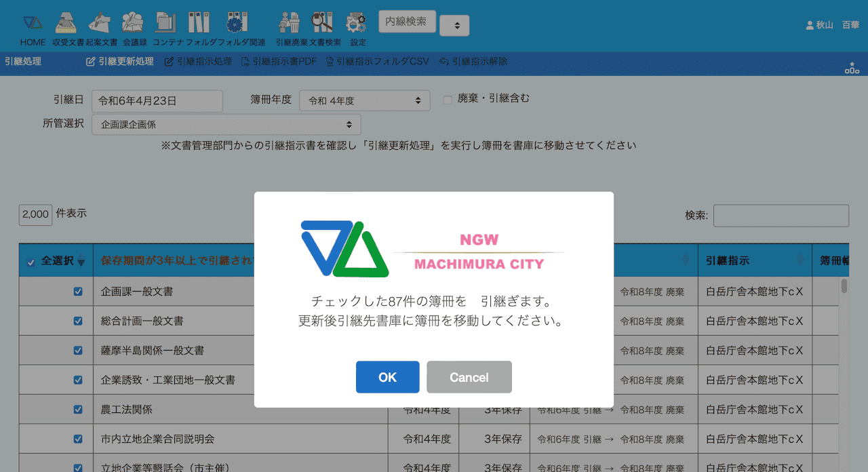Toggle the 廃棄・引継含む checkbox
The image size is (868, 472).
(448, 100)
